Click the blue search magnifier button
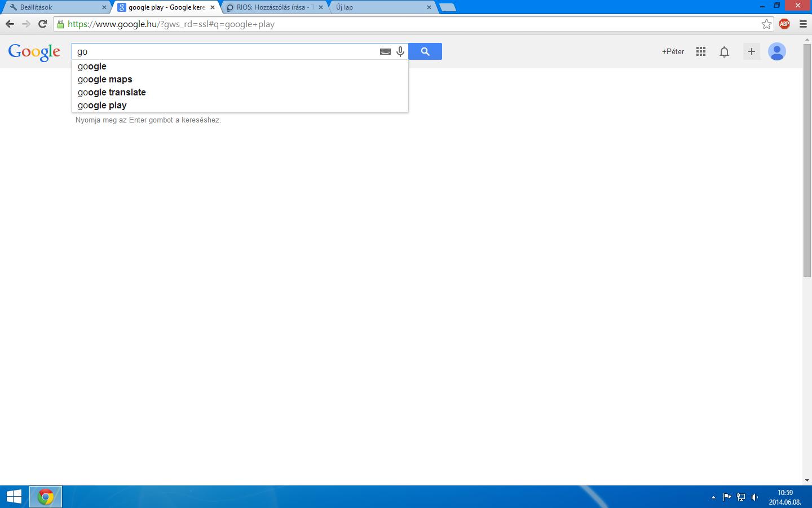812x508 pixels. point(425,51)
